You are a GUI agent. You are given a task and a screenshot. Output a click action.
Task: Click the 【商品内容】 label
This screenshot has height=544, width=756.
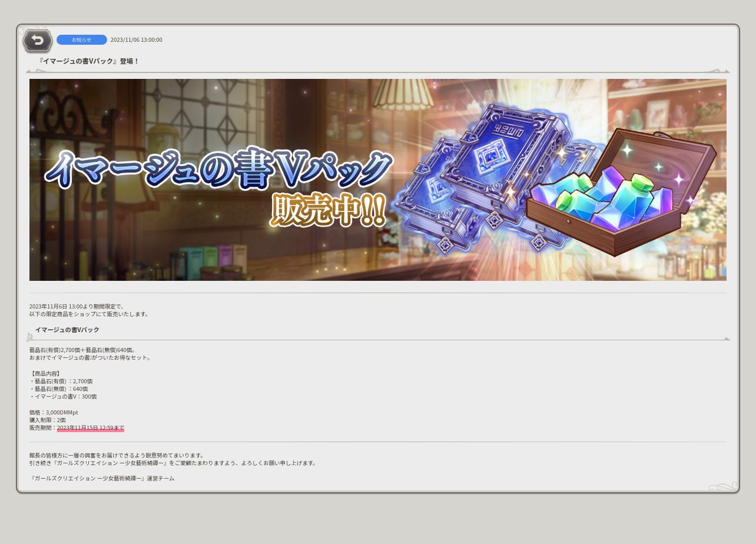[x=45, y=374]
